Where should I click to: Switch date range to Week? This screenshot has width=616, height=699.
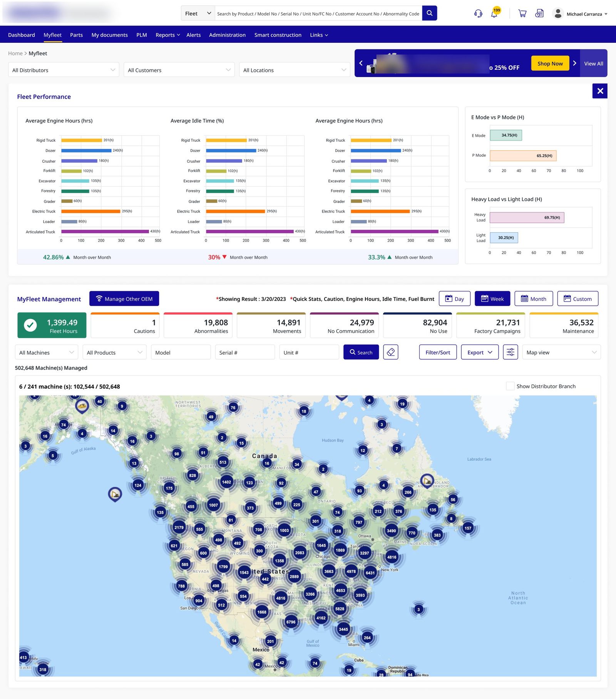[x=492, y=299]
